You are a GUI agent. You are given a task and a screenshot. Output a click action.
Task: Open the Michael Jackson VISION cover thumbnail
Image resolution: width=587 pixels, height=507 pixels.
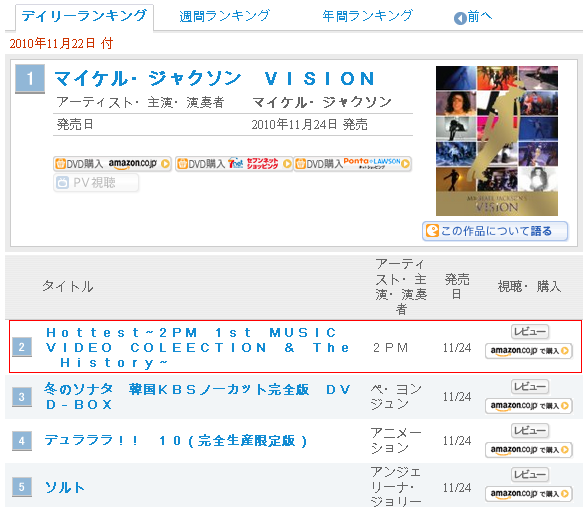[497, 141]
